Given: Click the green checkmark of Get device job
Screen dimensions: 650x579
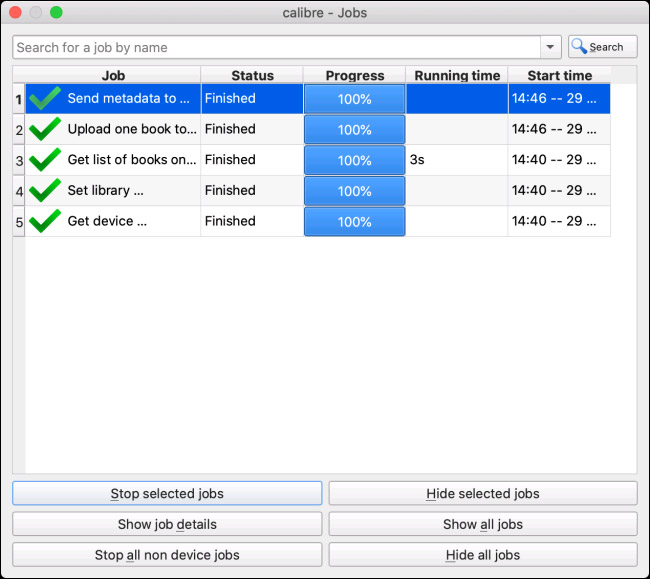Looking at the screenshot, I should click(x=45, y=221).
